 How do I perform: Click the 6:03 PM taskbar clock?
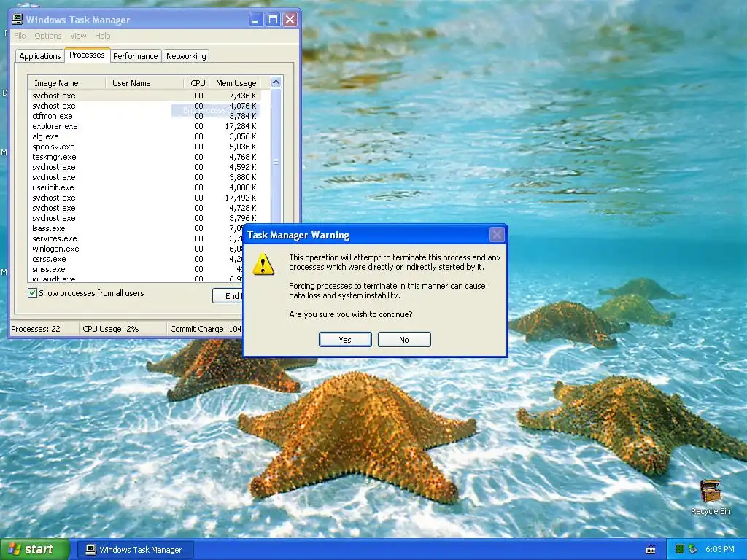(x=719, y=549)
